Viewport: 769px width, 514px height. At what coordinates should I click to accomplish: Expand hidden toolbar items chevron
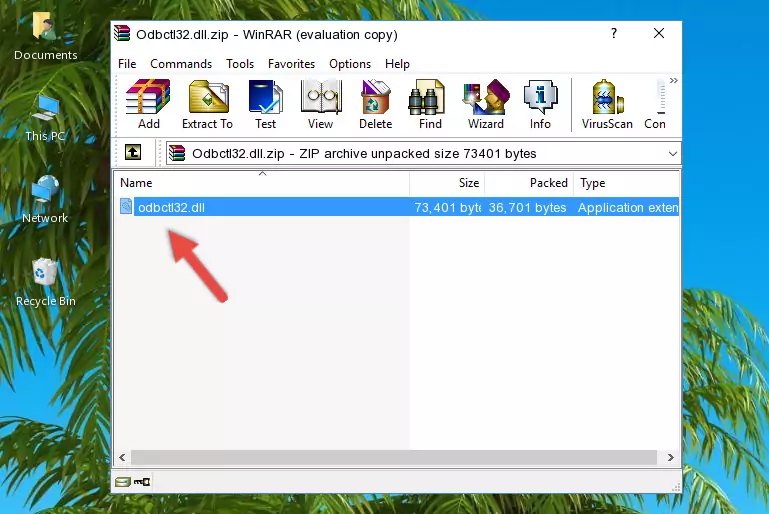click(x=674, y=80)
